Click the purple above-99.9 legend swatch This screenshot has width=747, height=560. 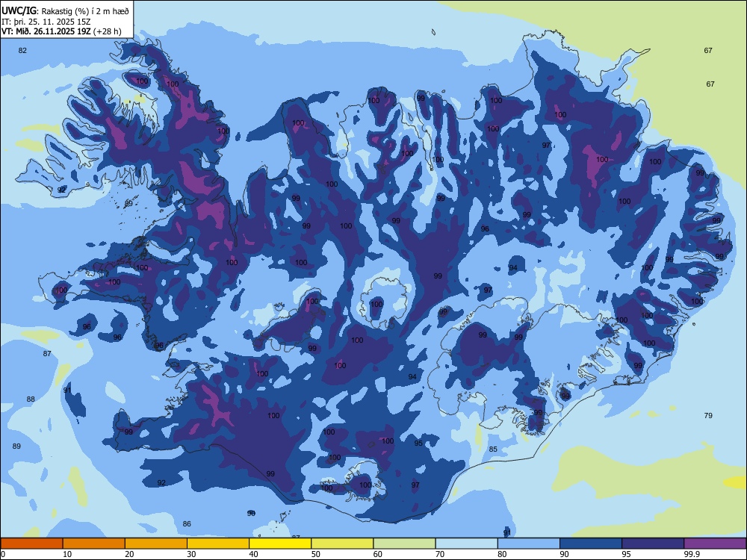715,544
